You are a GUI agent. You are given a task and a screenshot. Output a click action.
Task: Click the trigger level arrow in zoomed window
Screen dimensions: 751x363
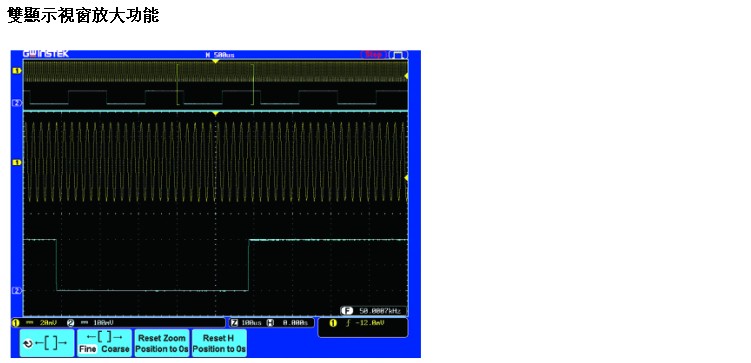point(406,178)
